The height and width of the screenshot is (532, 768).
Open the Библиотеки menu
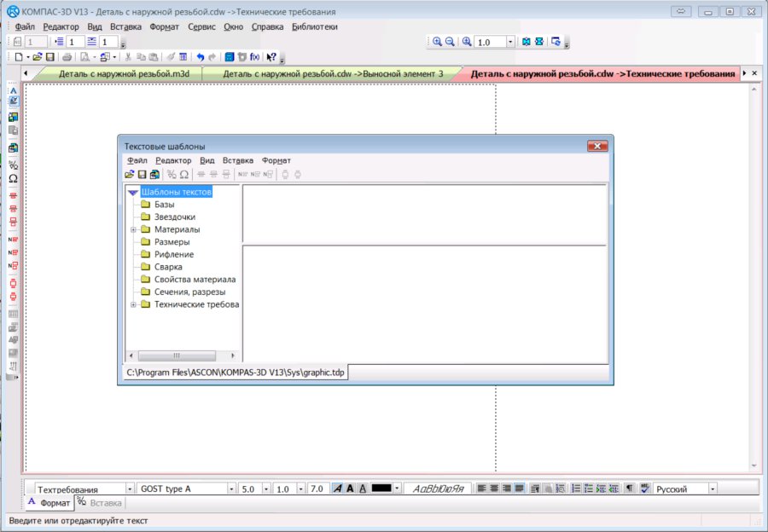click(x=314, y=27)
